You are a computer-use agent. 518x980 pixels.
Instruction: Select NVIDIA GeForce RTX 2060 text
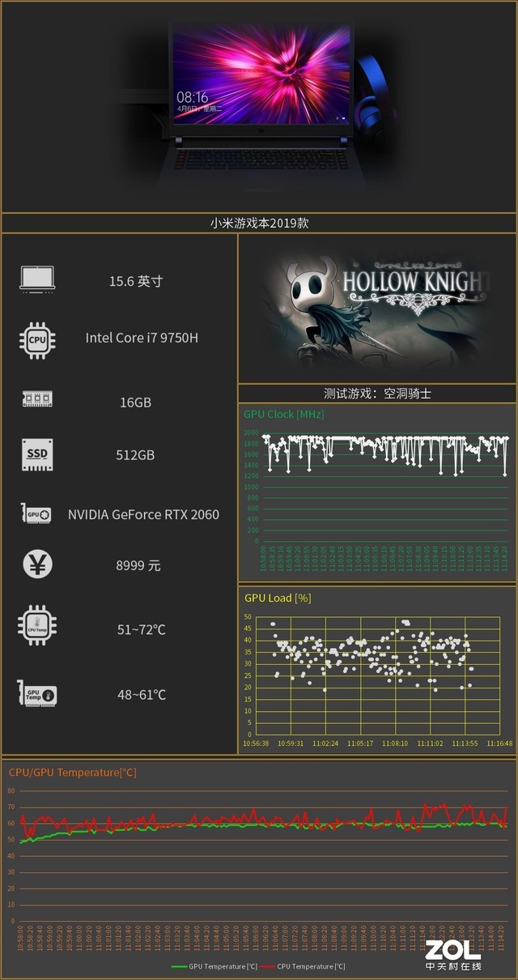tap(143, 514)
